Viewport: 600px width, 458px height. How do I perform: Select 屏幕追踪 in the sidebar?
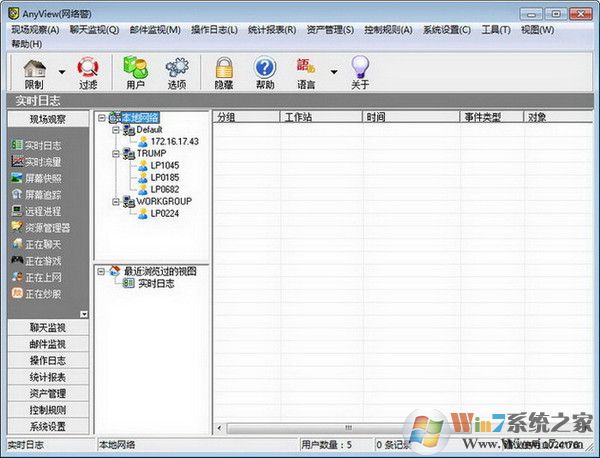coord(36,195)
